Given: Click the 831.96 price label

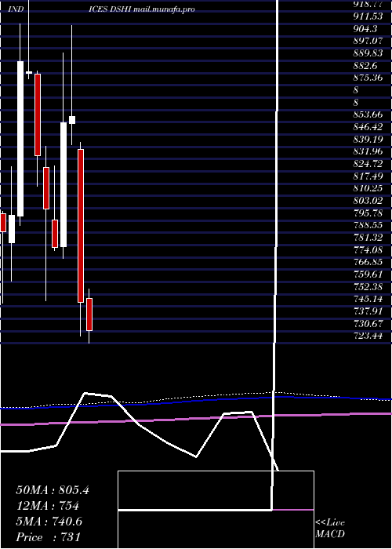Looking at the screenshot, I should pos(368,151).
